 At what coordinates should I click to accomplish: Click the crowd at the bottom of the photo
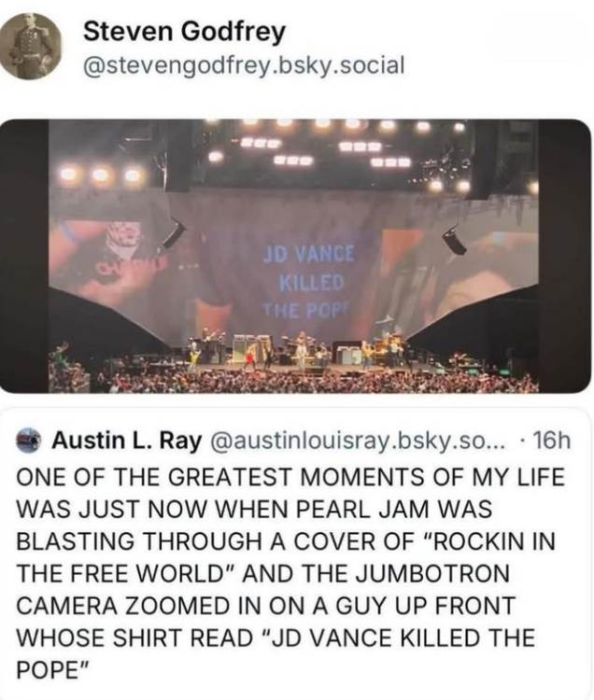coord(299,382)
